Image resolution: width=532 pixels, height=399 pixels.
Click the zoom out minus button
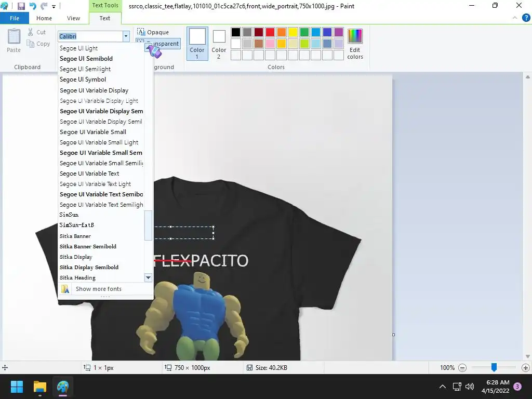click(x=462, y=368)
